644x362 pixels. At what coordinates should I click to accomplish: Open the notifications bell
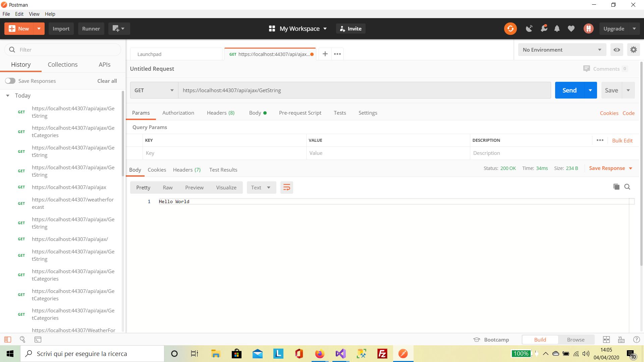[557, 28]
